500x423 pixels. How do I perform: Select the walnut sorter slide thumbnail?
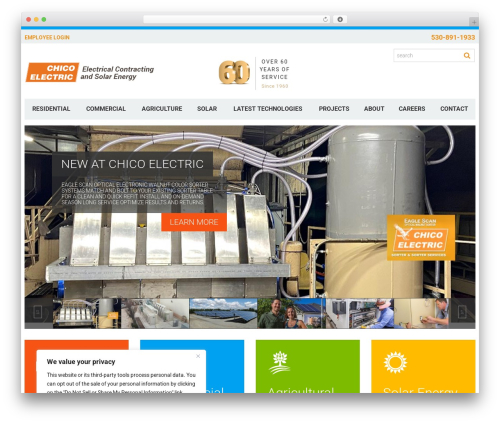click(86, 313)
